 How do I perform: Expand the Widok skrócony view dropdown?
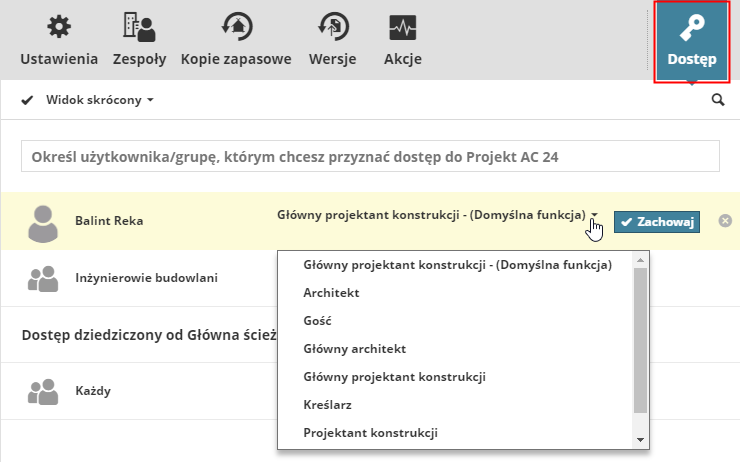click(x=100, y=100)
